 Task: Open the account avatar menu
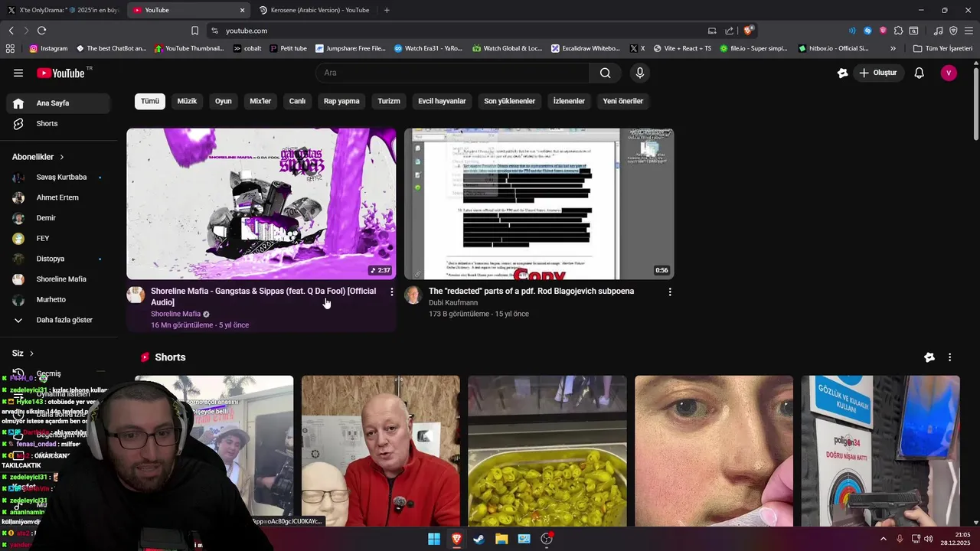pos(949,73)
